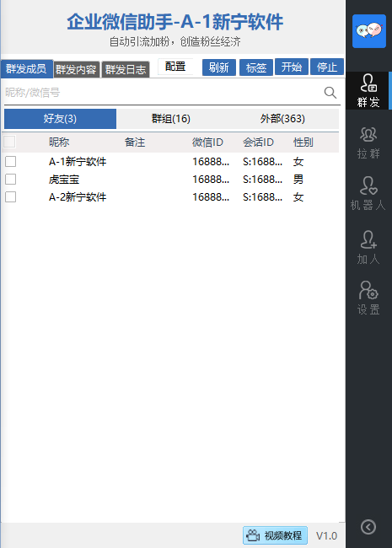Screen dimensions: 392x548
Task: Select the 群组(16) tab
Action: pos(171,119)
